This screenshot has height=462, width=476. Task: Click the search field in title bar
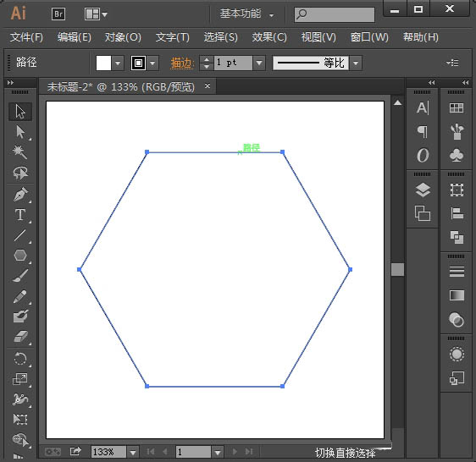(335, 14)
